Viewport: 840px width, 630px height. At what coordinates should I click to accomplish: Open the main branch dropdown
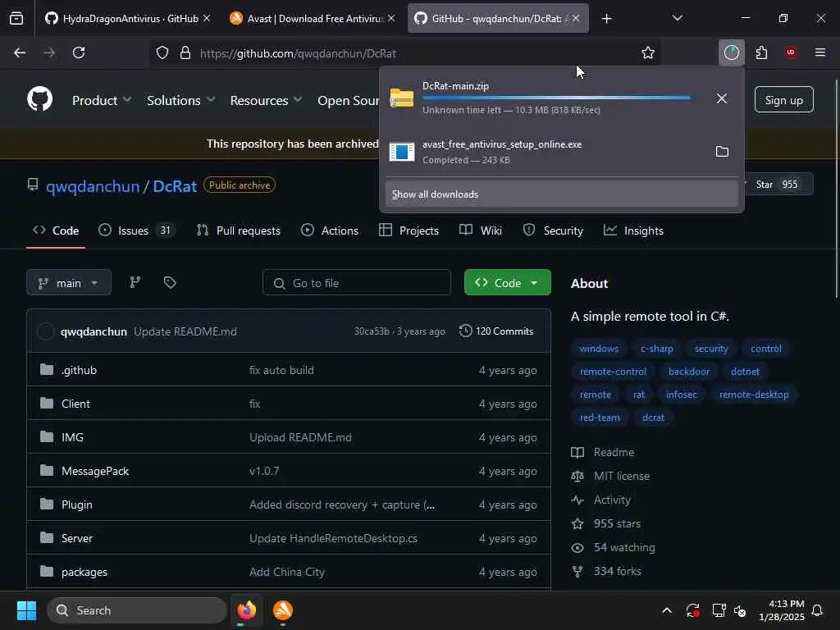tap(69, 282)
